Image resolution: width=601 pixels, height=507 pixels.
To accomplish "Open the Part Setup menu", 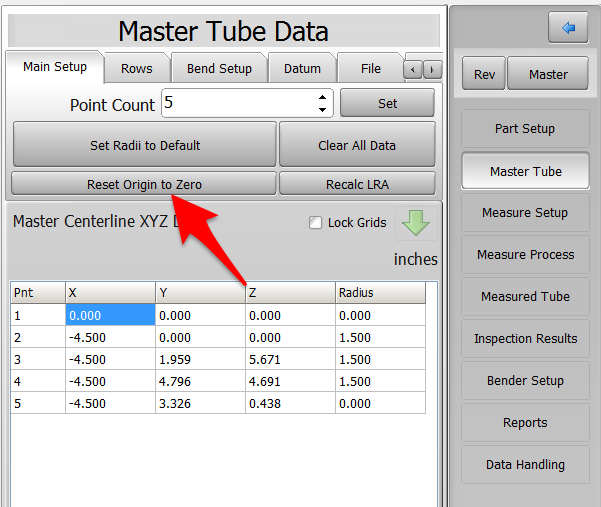I will coord(525,129).
